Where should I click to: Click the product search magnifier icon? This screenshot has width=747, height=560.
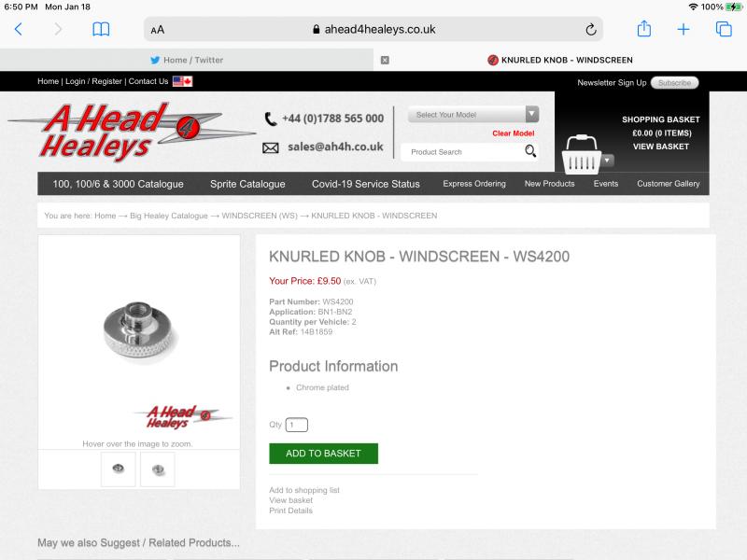click(x=530, y=151)
